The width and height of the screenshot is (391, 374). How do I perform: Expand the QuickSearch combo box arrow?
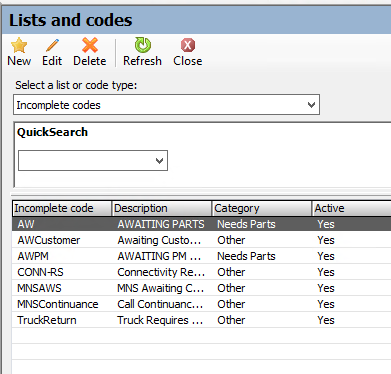[159, 161]
